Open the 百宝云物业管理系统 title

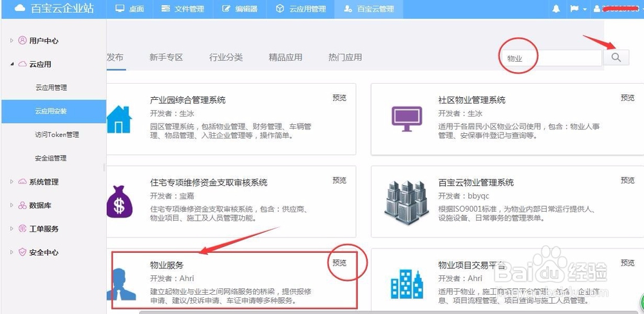[x=476, y=182]
